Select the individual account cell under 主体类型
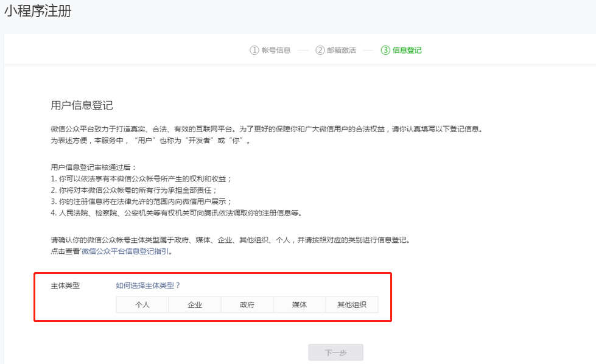Image resolution: width=596 pixels, height=364 pixels. click(142, 304)
